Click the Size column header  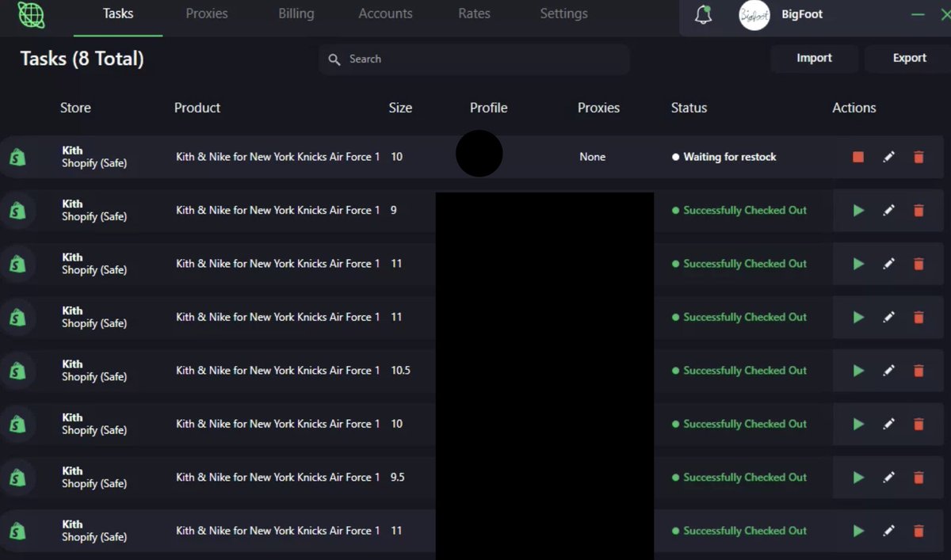coord(400,108)
